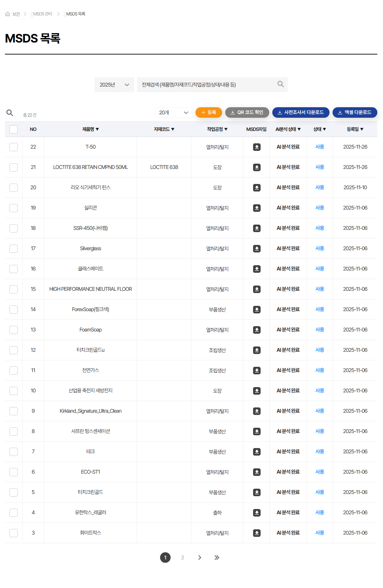Download MSDS file for FoamSoap

[256, 330]
